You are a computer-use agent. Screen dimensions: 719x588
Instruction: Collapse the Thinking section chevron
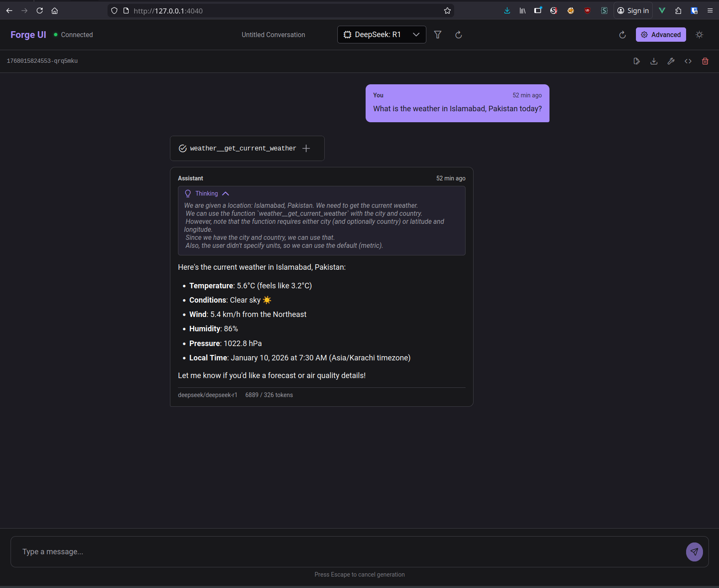(226, 193)
